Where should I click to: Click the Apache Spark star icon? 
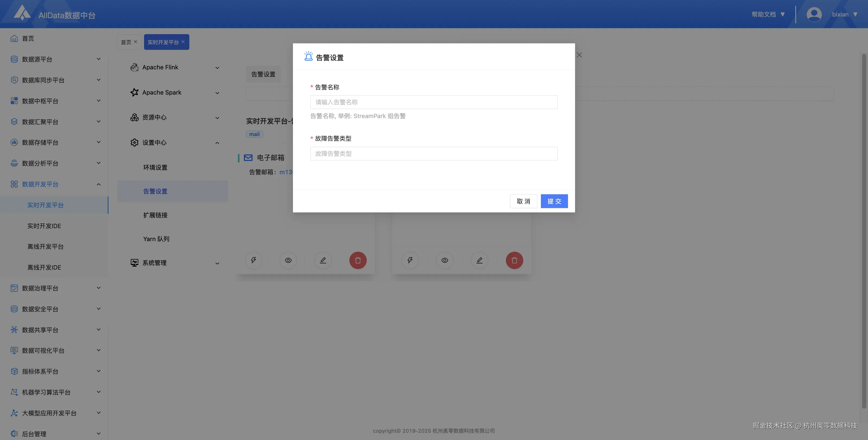coord(135,92)
